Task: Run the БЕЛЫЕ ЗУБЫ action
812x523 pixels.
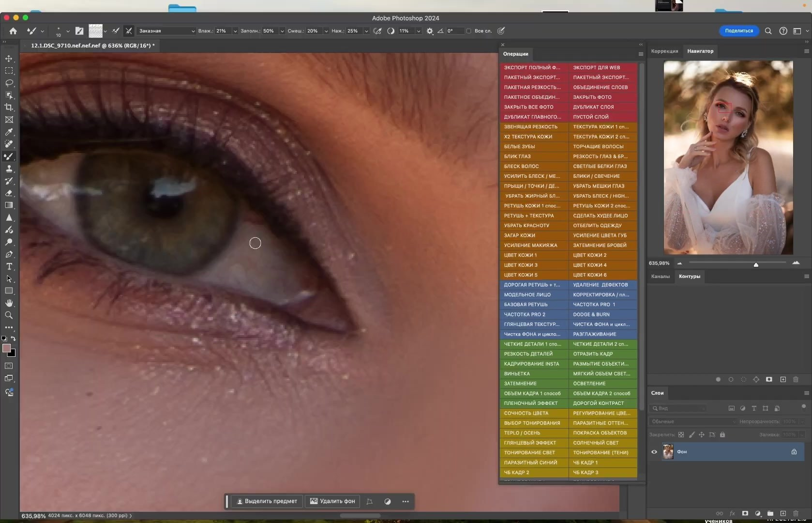Action: point(533,146)
